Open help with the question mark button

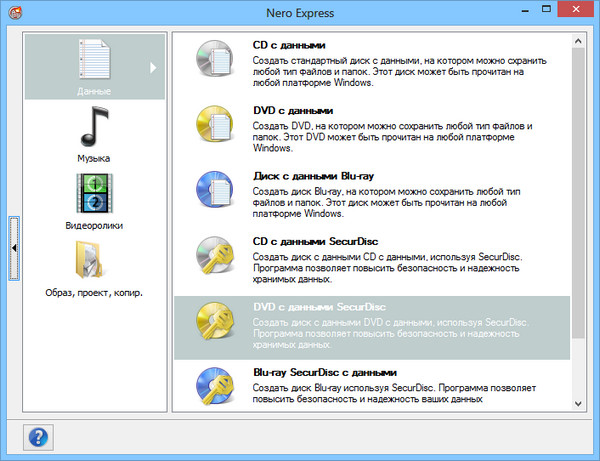[x=40, y=436]
